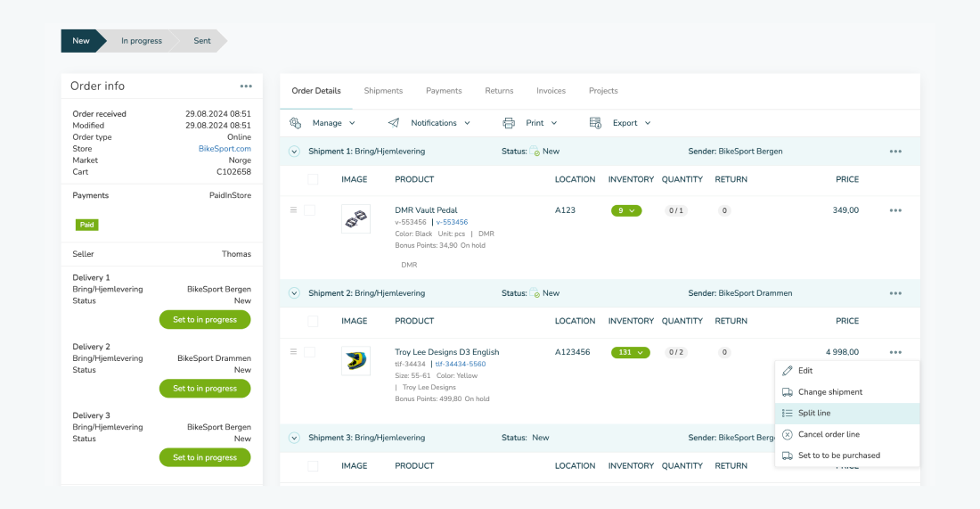Click the Notifications paper plane icon
980x509 pixels.
pyautogui.click(x=394, y=123)
